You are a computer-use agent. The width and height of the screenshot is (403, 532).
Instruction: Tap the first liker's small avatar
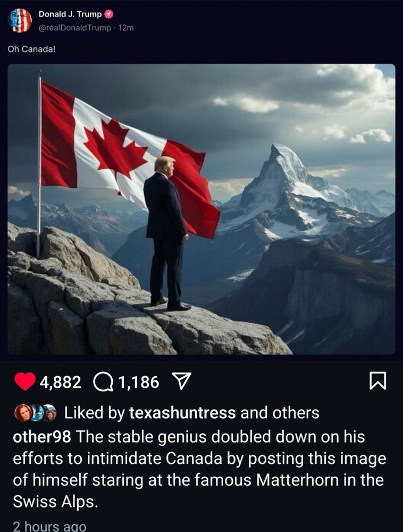21,413
